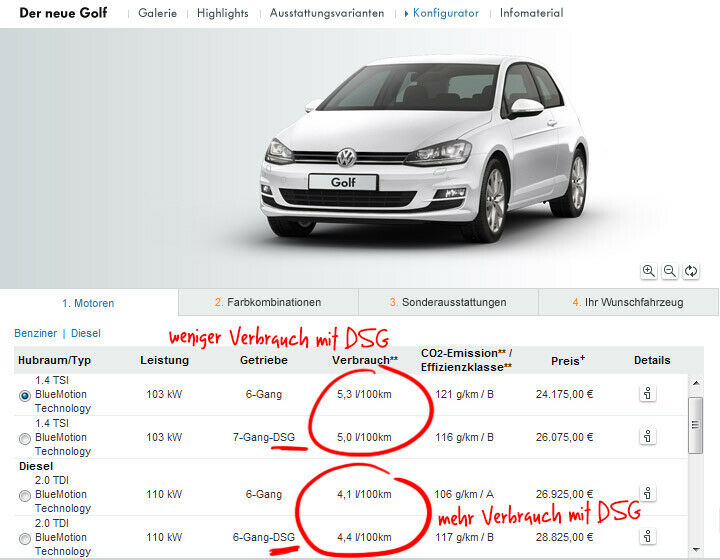Click the Preis column header
720x559 pixels.
click(568, 360)
